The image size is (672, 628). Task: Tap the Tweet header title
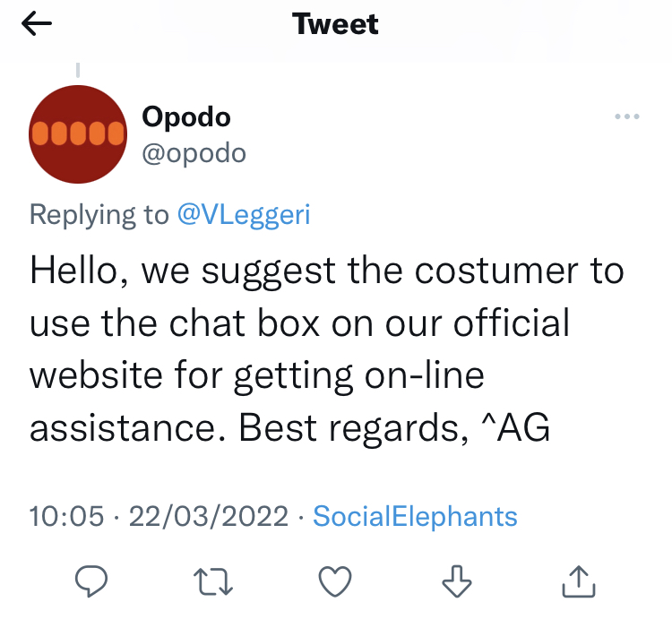(336, 24)
